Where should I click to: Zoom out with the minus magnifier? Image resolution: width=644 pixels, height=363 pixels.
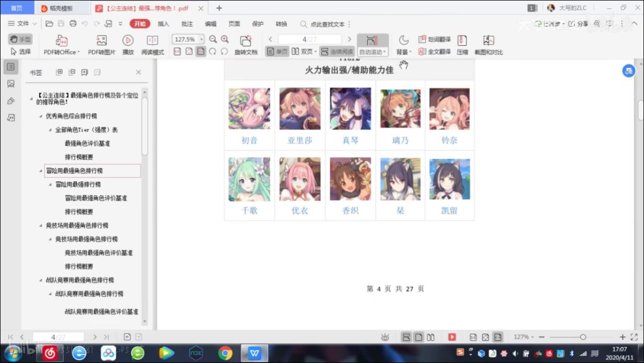pos(213,39)
